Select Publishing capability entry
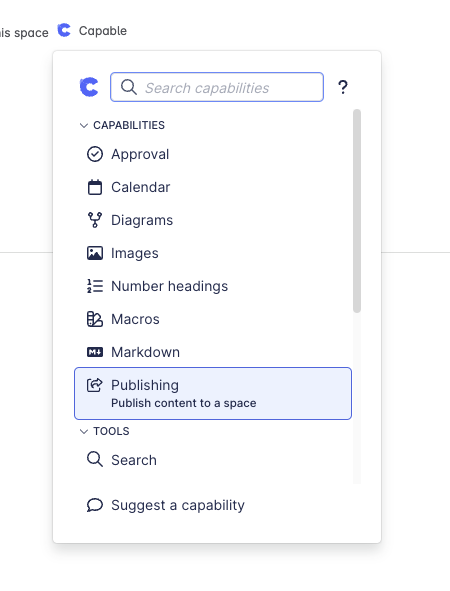The width and height of the screenshot is (450, 591). 213,393
